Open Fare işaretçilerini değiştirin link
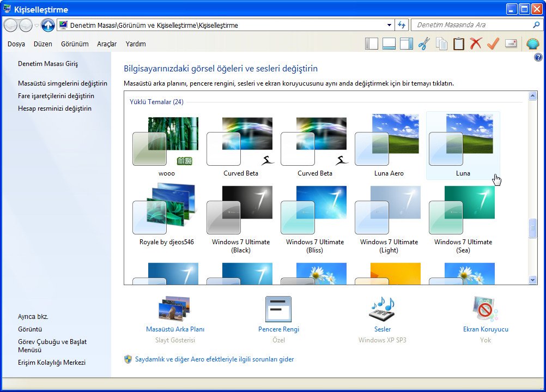Screen dimensions: 546x392 point(56,96)
